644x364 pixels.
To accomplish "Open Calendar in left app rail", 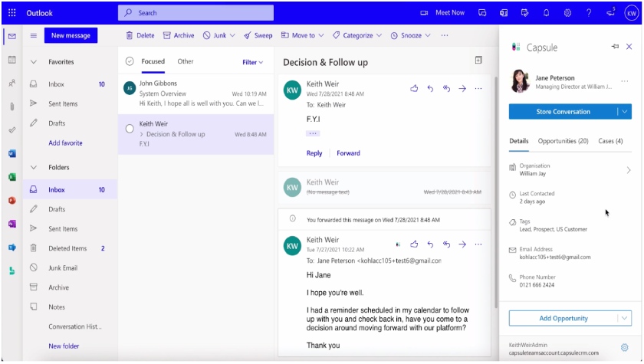I will 12,60.
